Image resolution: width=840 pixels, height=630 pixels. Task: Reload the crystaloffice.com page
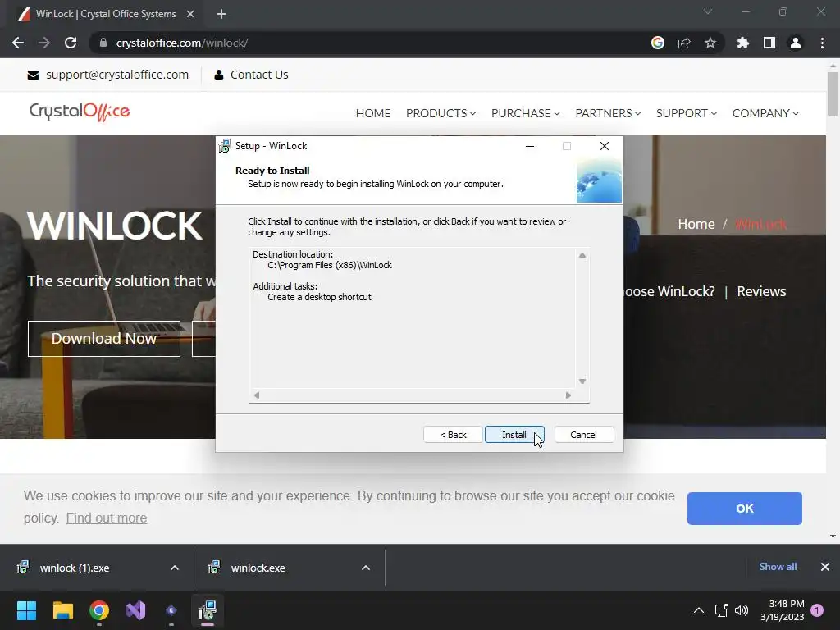pyautogui.click(x=71, y=43)
